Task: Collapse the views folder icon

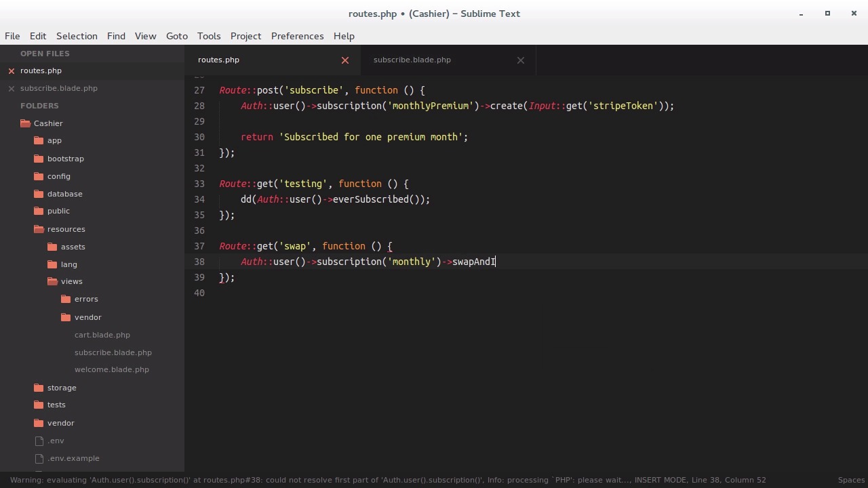Action: coord(52,282)
